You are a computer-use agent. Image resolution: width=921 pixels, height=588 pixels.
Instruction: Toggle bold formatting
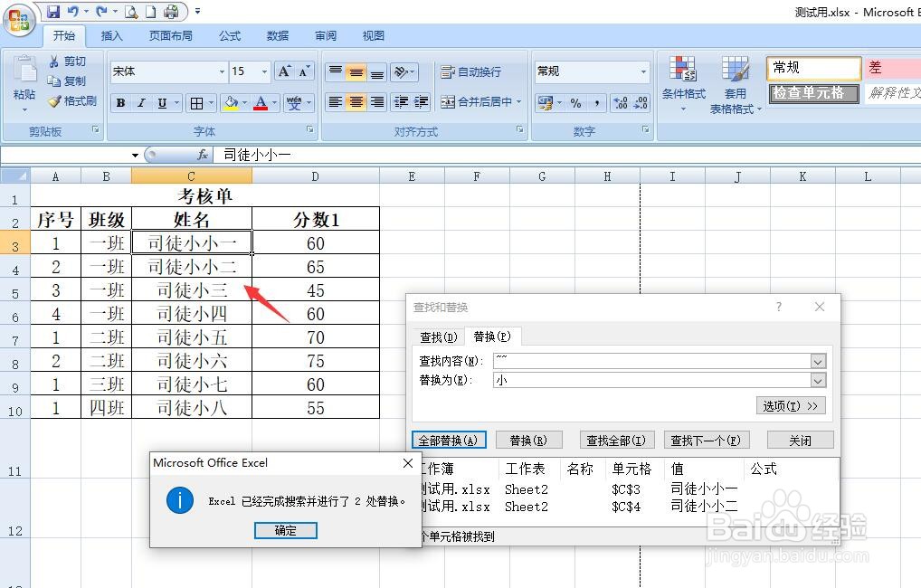pos(120,103)
